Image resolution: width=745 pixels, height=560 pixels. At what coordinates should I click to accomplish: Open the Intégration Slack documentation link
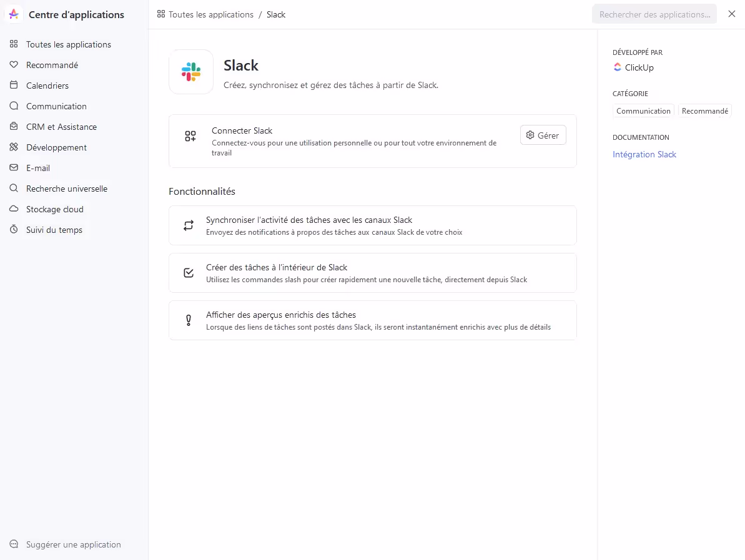(x=644, y=154)
